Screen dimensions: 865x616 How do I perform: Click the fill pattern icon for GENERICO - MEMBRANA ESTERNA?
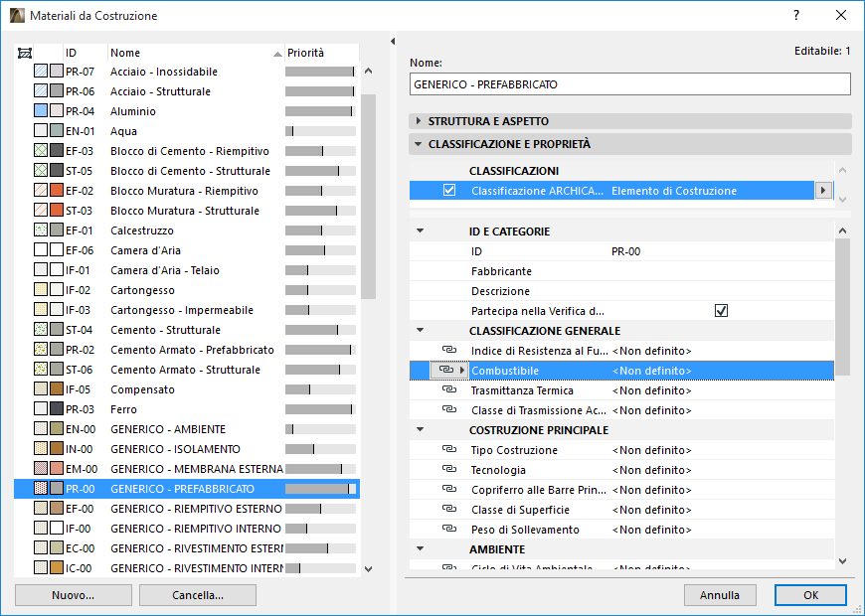(41, 468)
